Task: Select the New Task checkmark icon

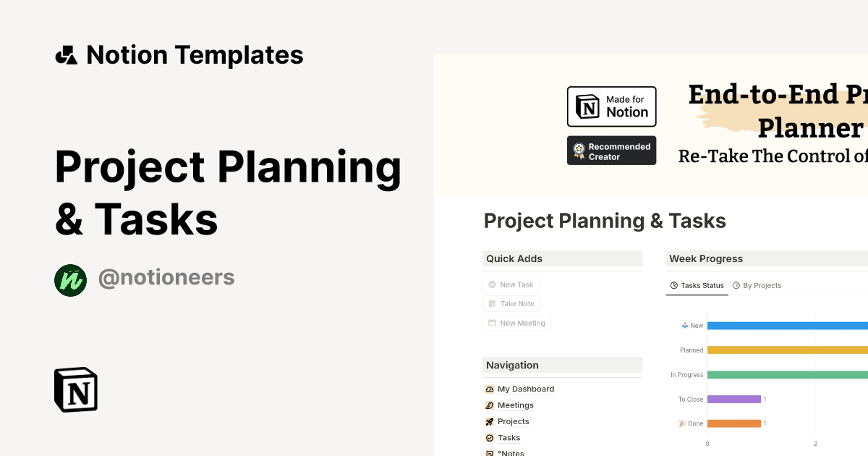Action: [x=492, y=284]
